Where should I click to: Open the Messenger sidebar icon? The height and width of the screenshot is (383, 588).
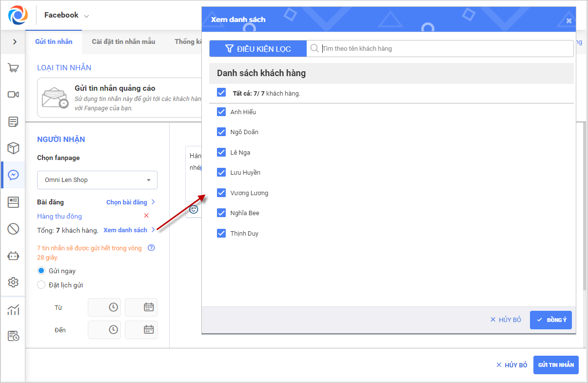[13, 175]
